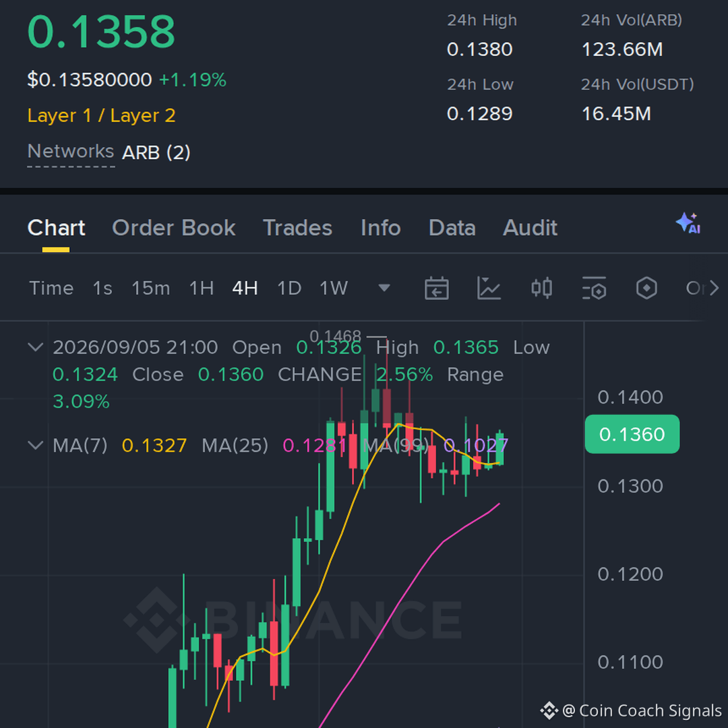The height and width of the screenshot is (728, 728).
Task: Select the 1s time interval
Action: point(102,289)
